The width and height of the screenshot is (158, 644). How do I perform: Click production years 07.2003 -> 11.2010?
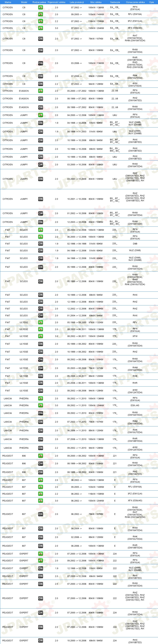coord(77,422)
